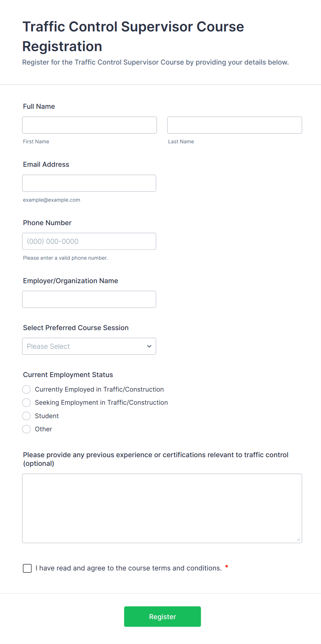Choose Seeking Employment in Traffic/Construction option
Viewport: 321px width, 644px height.
[27, 403]
